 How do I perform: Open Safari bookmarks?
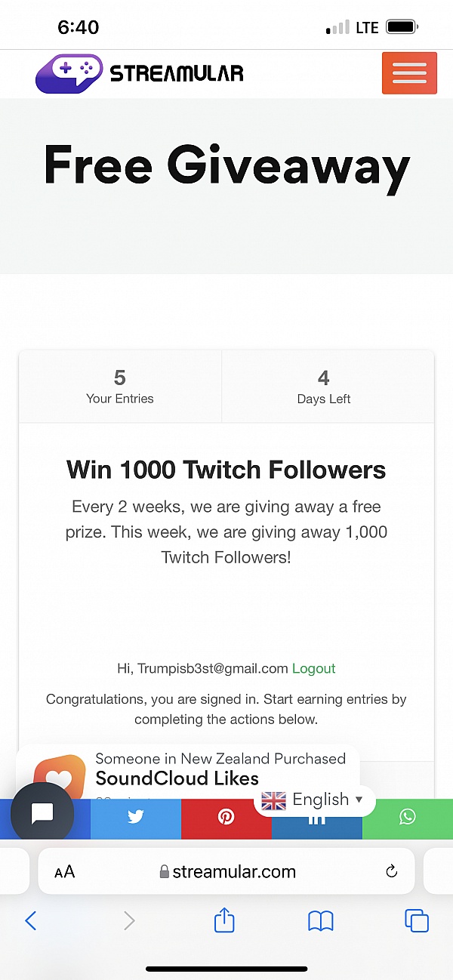321,920
